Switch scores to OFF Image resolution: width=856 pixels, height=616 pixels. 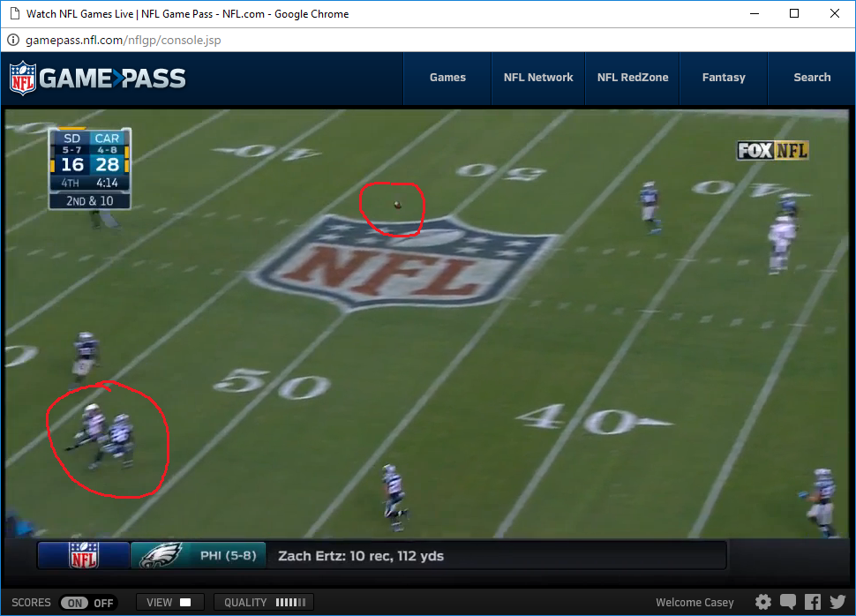point(103,603)
